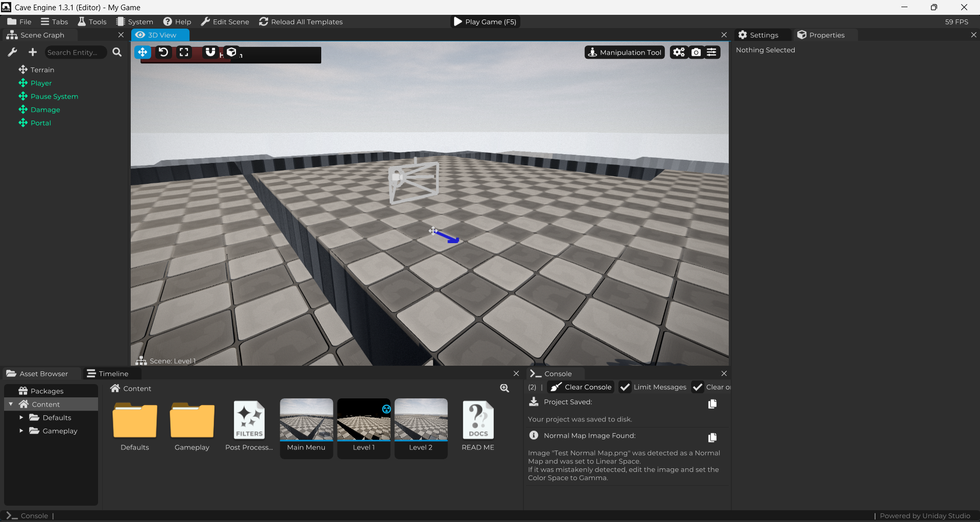The height and width of the screenshot is (522, 980).
Task: Select the Level 1 scene thumbnail
Action: coord(364,428)
